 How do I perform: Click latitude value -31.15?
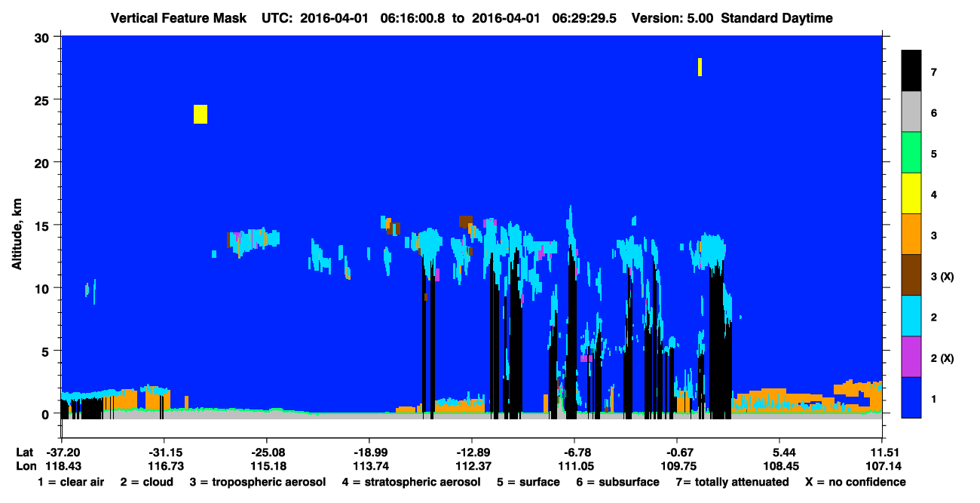[x=164, y=452]
